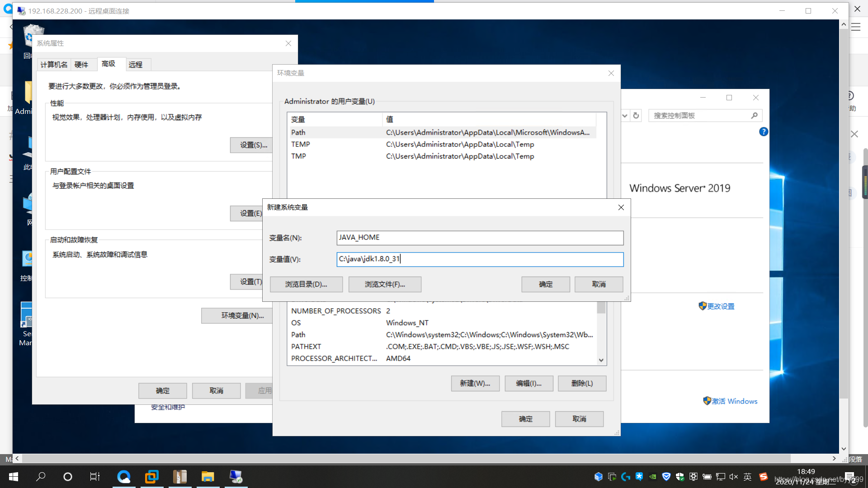Click the Windows Security shield tray icon
The width and height of the screenshot is (868, 488).
point(680,477)
